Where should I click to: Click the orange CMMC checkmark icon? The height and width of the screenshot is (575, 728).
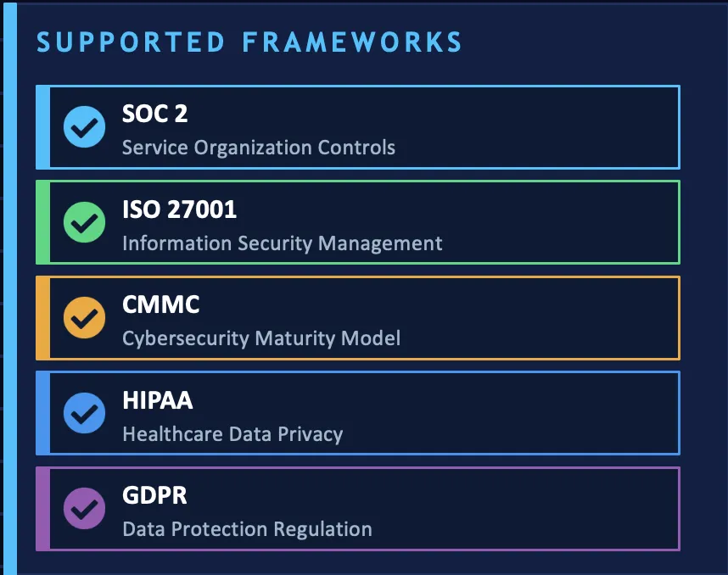tap(85, 318)
